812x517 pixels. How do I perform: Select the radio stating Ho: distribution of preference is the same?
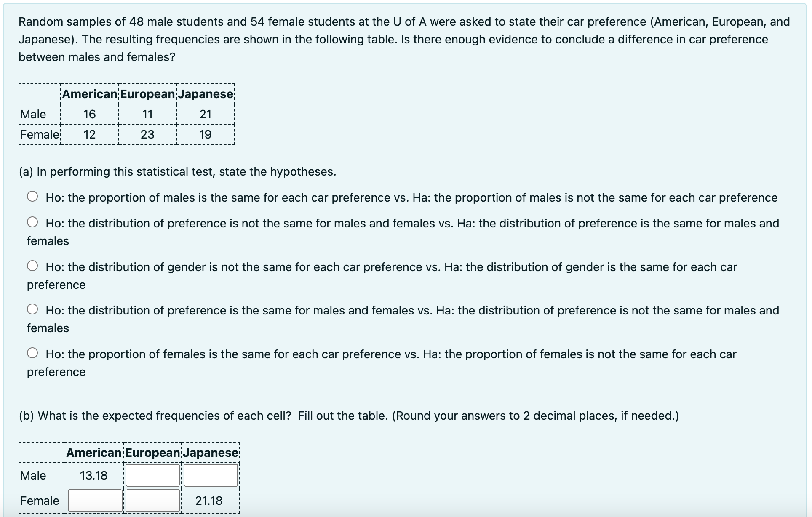click(32, 309)
